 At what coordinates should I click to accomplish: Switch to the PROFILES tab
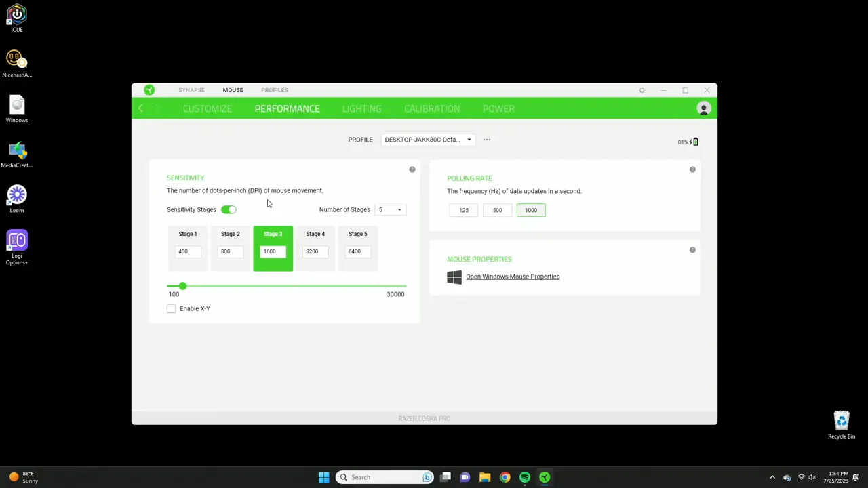click(274, 89)
